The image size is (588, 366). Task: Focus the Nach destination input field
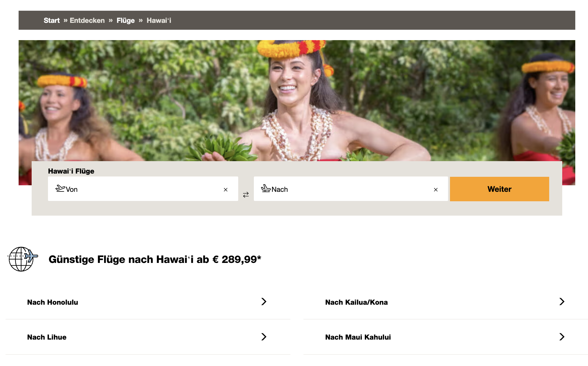(x=351, y=189)
